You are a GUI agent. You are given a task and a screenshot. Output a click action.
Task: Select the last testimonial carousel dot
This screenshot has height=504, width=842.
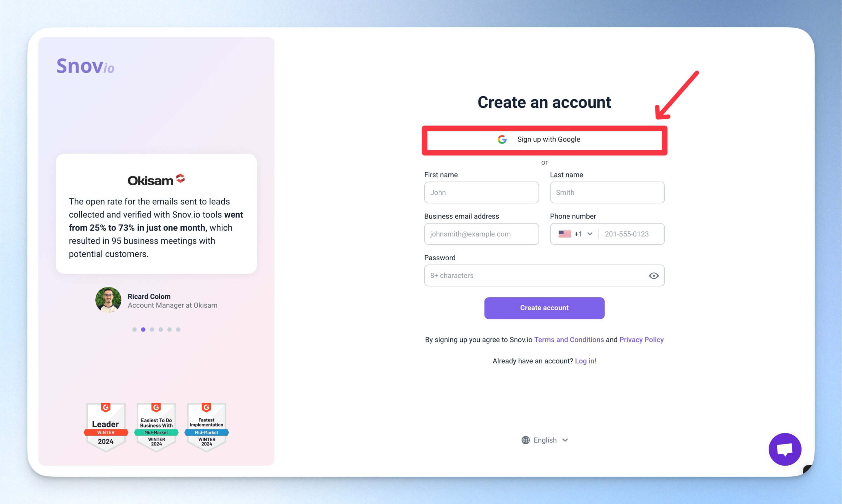pos(178,330)
